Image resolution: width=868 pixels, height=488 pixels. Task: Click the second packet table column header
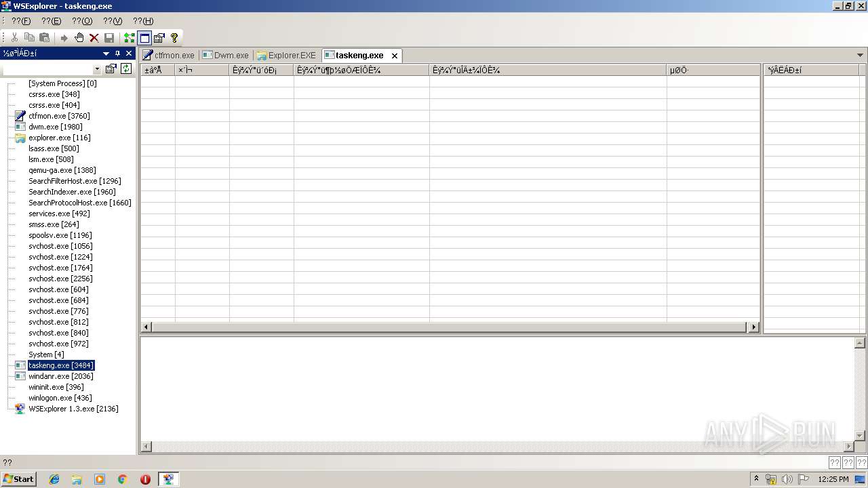tap(202, 70)
